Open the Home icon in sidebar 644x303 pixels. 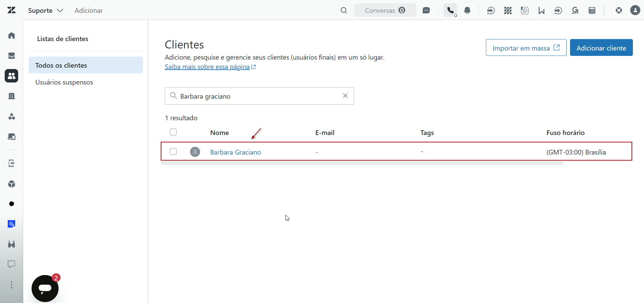point(12,35)
